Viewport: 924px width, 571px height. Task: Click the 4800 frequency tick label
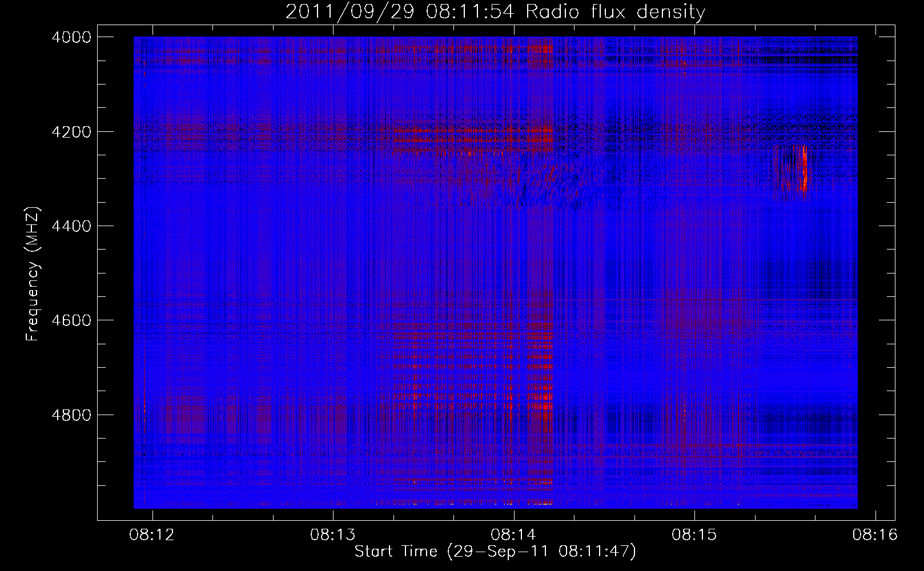(x=71, y=415)
